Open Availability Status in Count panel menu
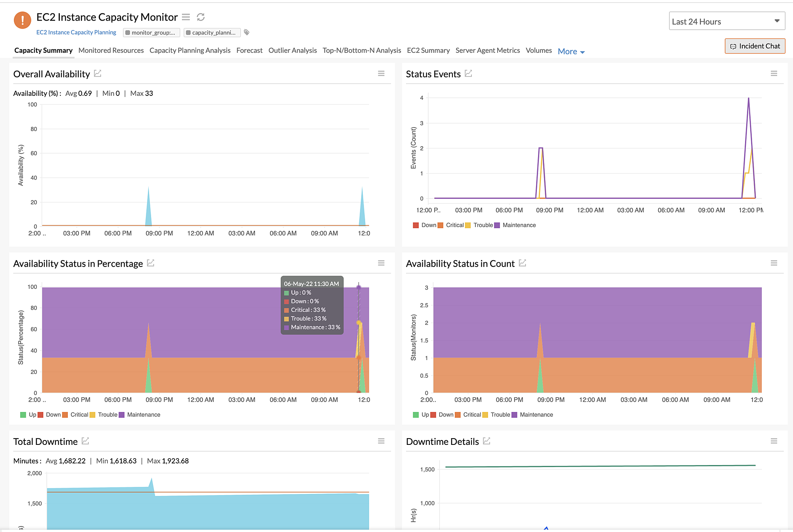793x532 pixels. click(774, 263)
